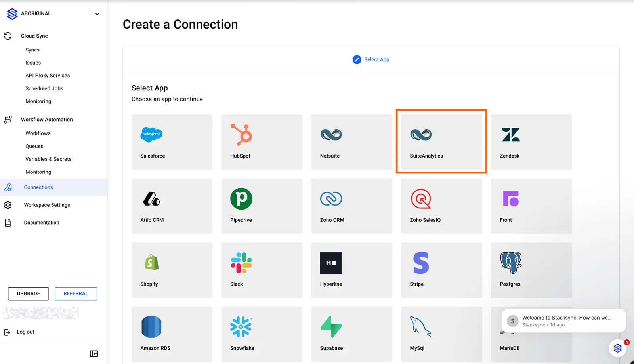Screen dimensions: 634x364
Task: Go to Queues
Action: tap(34, 146)
